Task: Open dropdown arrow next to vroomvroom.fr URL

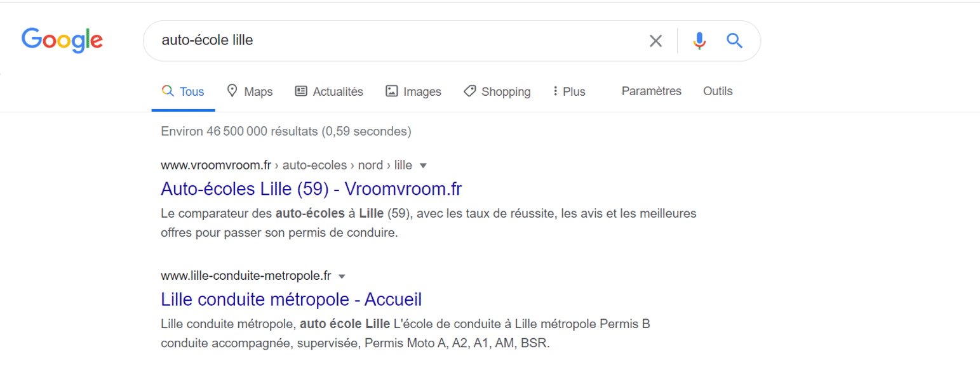Action: tap(424, 166)
